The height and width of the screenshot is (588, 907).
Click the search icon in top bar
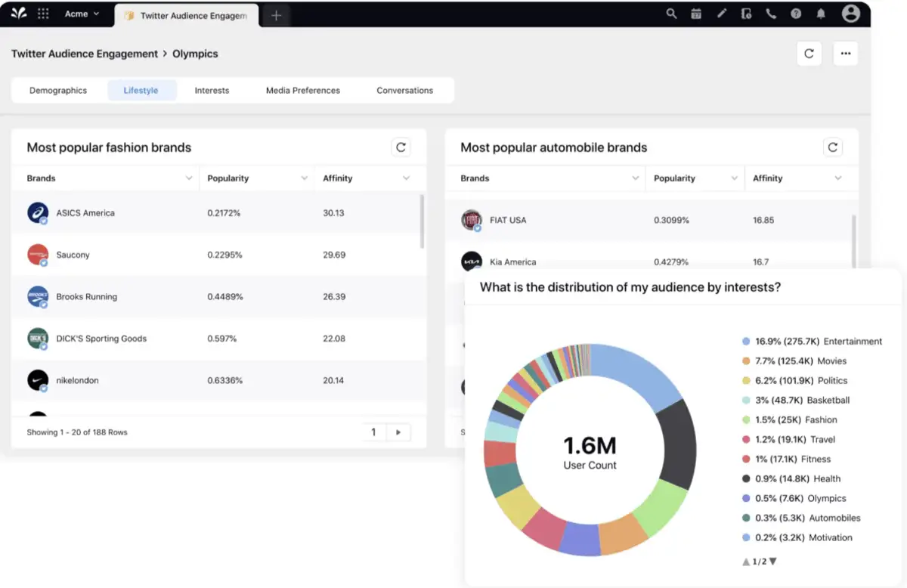tap(671, 13)
